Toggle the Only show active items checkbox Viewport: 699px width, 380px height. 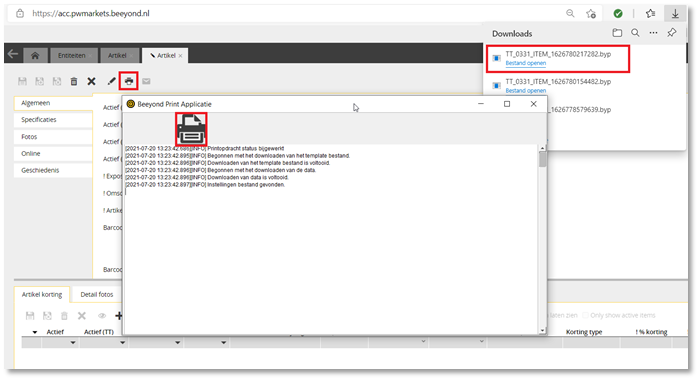(x=586, y=315)
